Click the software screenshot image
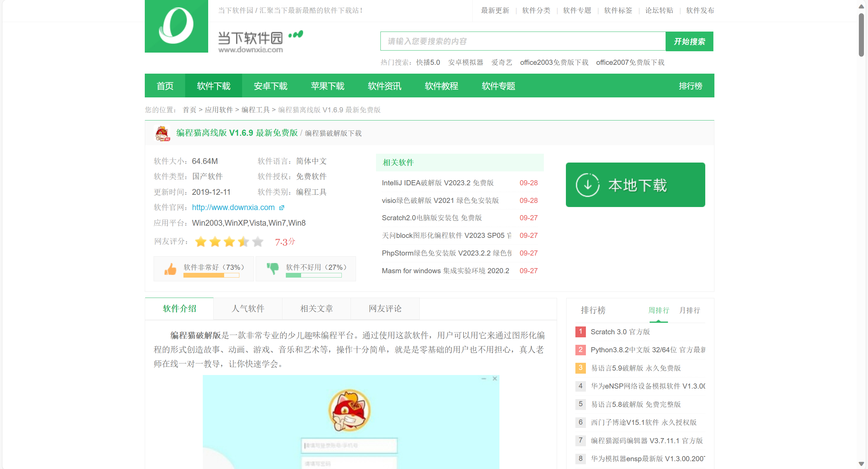 pyautogui.click(x=351, y=422)
